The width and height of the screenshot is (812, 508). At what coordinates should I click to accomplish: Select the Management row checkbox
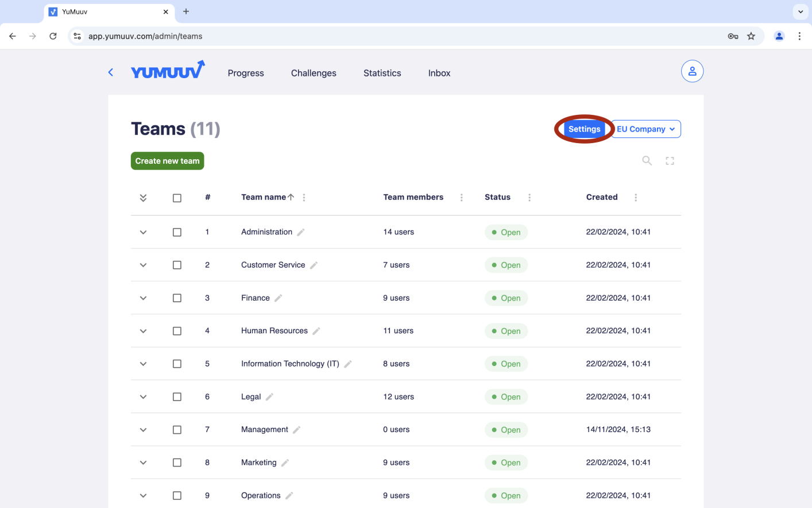[177, 430]
